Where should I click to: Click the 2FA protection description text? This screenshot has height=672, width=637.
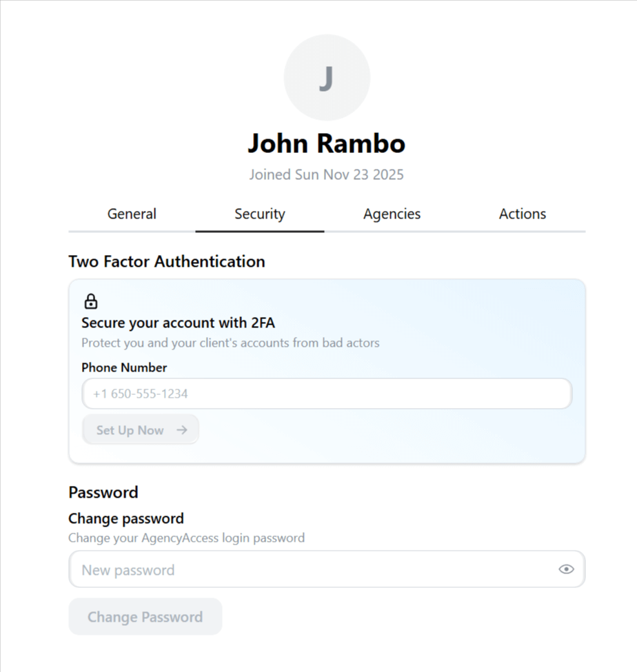click(230, 343)
